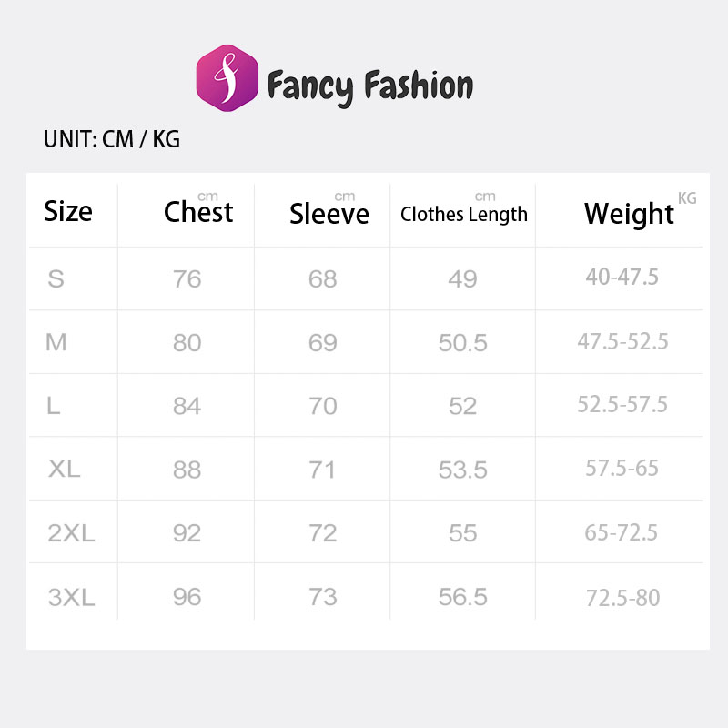Select the Sleeve column header
This screenshot has width=728, height=728.
pyautogui.click(x=329, y=214)
